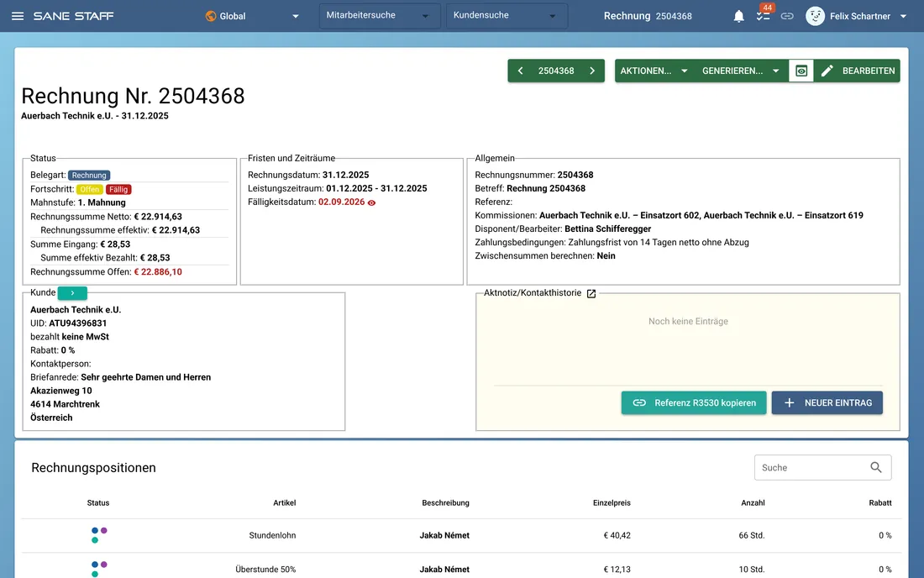Go to the next invoice arrow

tap(592, 71)
